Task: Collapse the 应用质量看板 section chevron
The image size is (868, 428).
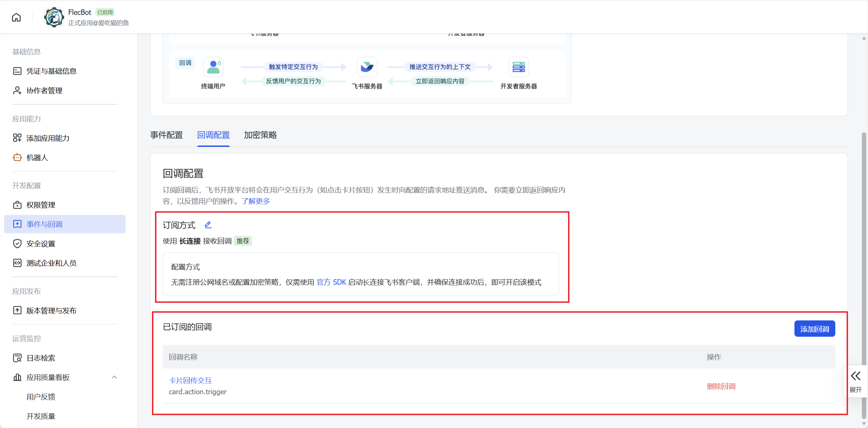Action: tap(114, 377)
